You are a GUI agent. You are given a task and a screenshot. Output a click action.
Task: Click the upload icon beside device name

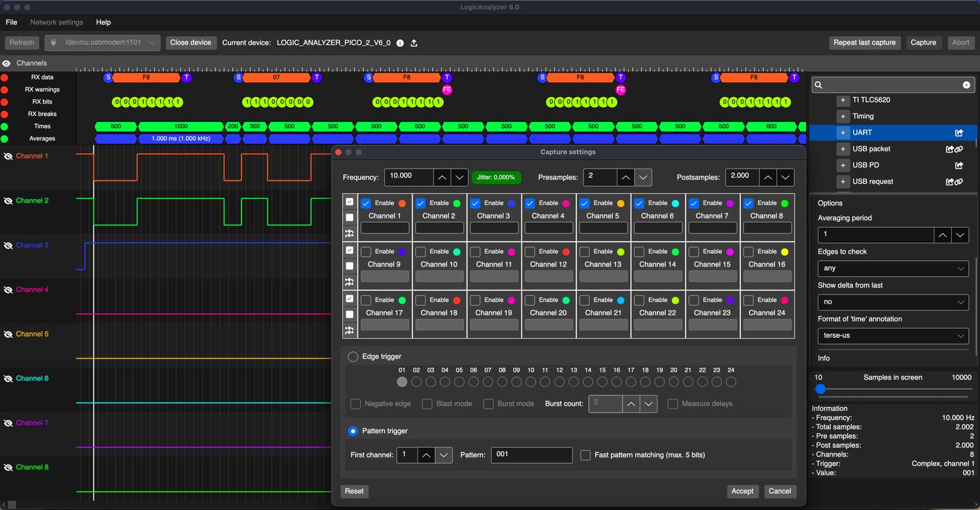click(414, 43)
